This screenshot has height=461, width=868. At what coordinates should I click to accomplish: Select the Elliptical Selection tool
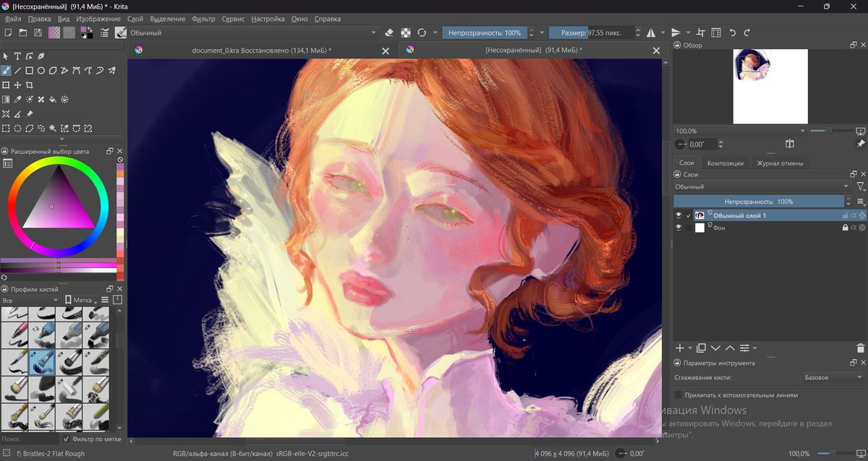[18, 129]
